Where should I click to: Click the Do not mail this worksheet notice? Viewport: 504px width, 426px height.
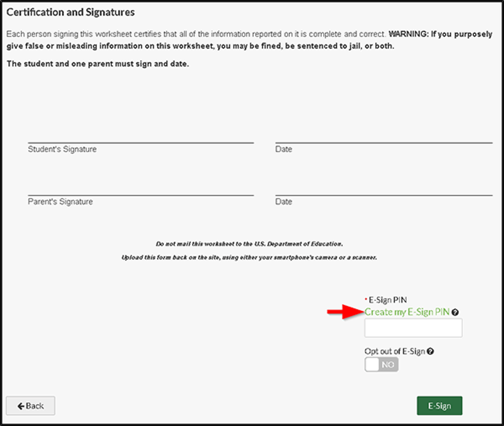point(249,244)
